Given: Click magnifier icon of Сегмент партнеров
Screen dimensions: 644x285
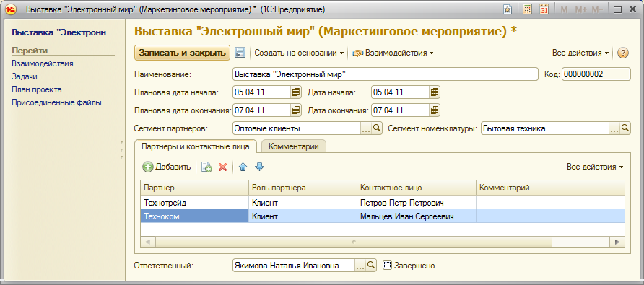Looking at the screenshot, I should coord(377,128).
